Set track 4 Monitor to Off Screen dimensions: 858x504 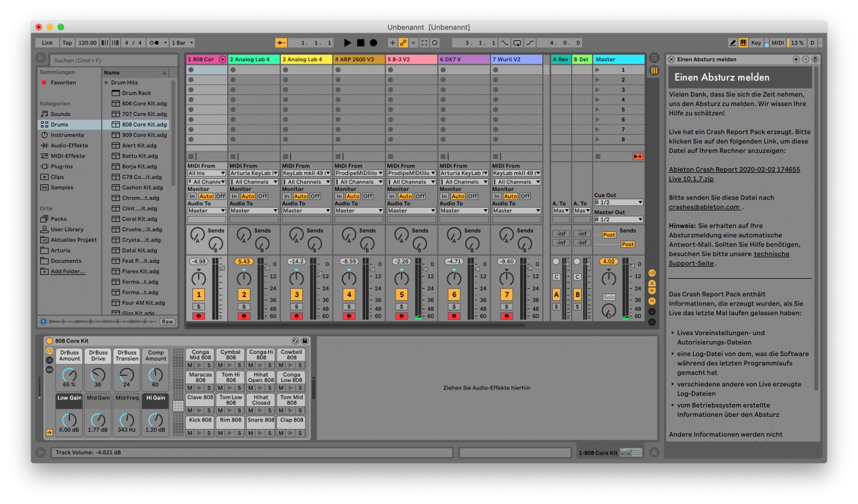(x=367, y=196)
